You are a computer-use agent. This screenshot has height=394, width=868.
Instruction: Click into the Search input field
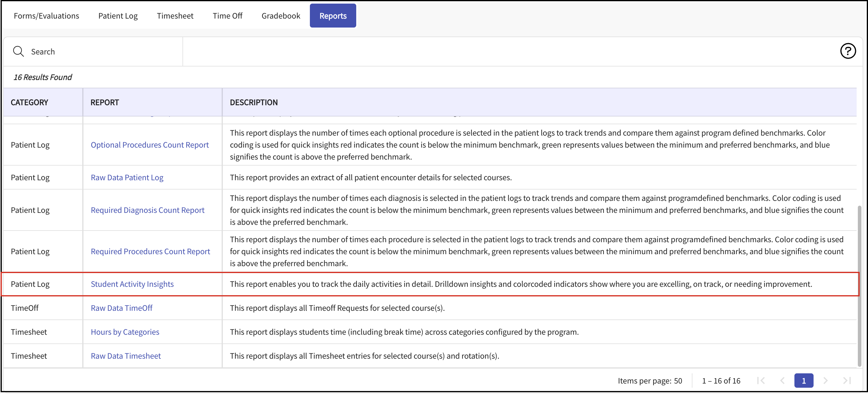(101, 51)
